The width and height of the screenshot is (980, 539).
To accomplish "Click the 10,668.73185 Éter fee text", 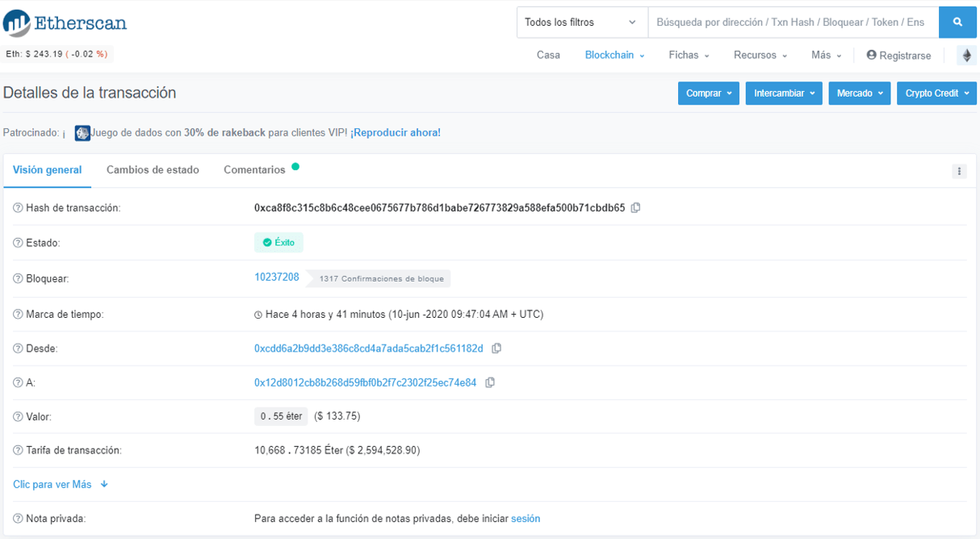I will click(x=337, y=450).
